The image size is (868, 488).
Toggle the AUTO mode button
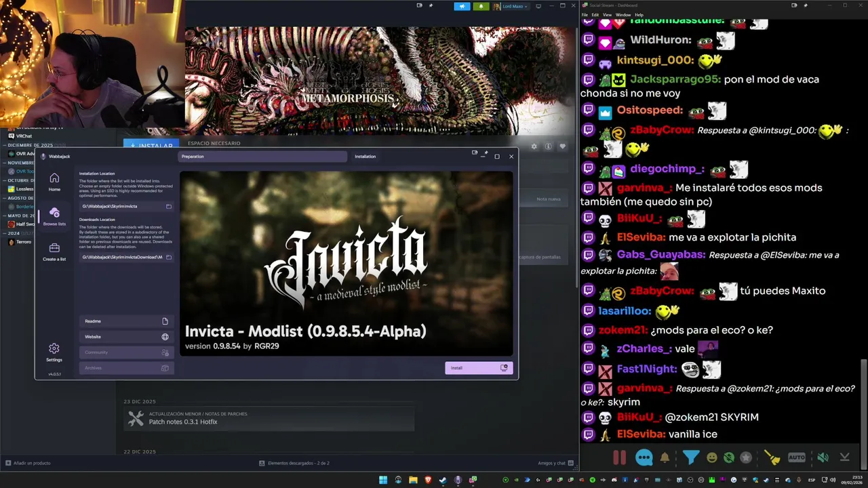pyautogui.click(x=797, y=457)
